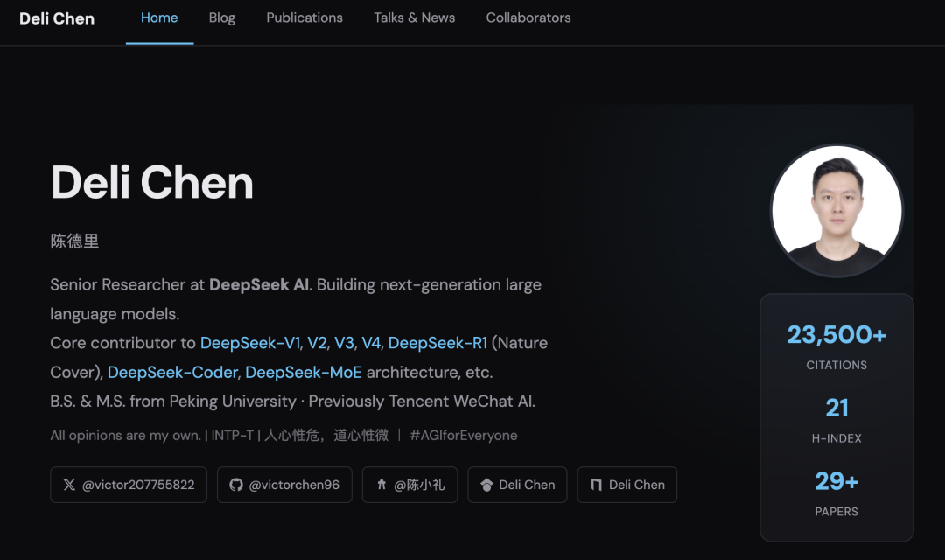Click the INTP-T text in tagline
This screenshot has width=945, height=560.
click(232, 435)
